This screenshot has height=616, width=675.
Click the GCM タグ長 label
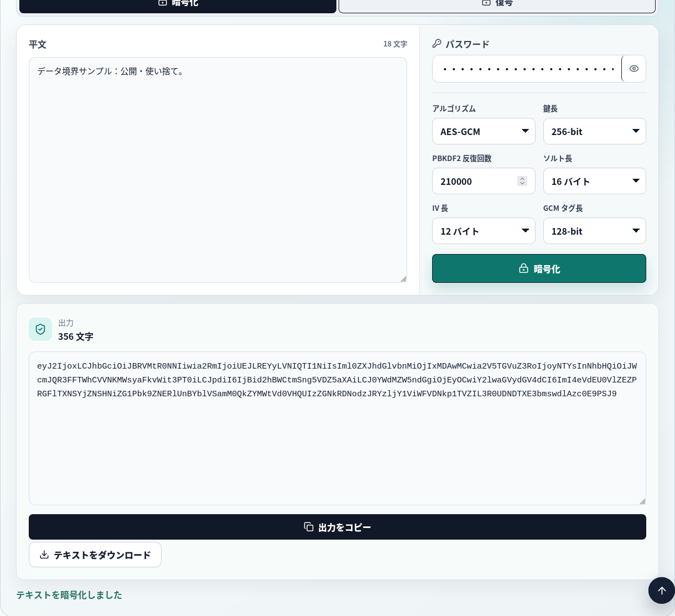coord(563,208)
